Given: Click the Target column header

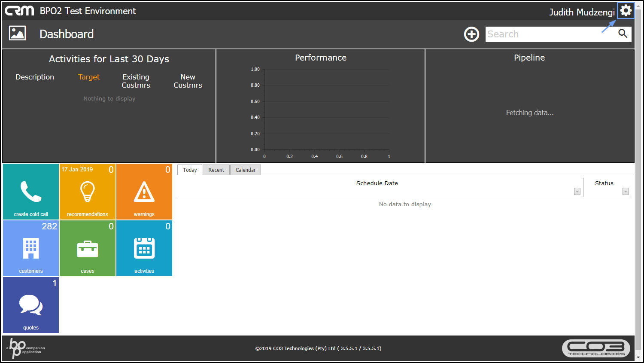Looking at the screenshot, I should 89,77.
